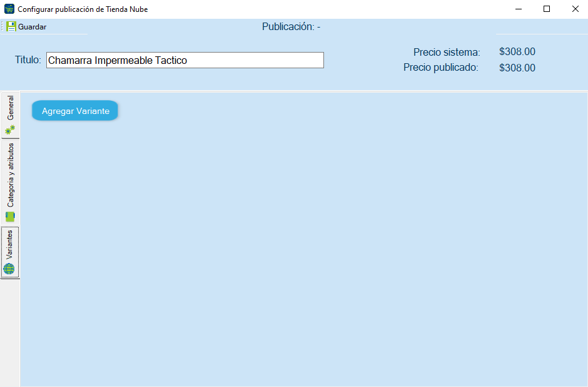Viewport: 588px width, 387px height.
Task: Close the Configurar publicación window
Action: click(x=575, y=9)
